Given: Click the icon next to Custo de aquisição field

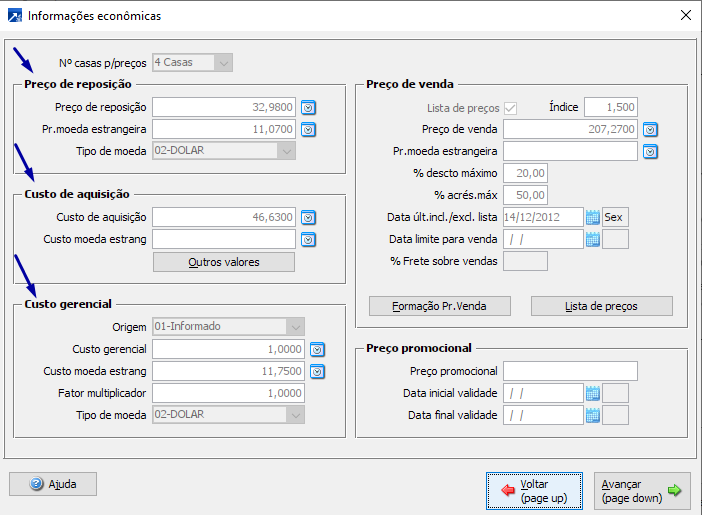Looking at the screenshot, I should pyautogui.click(x=308, y=217).
